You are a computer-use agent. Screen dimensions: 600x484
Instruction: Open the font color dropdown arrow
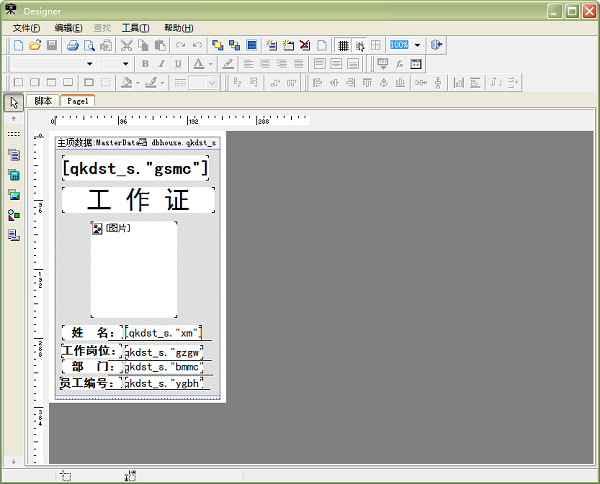pos(210,64)
